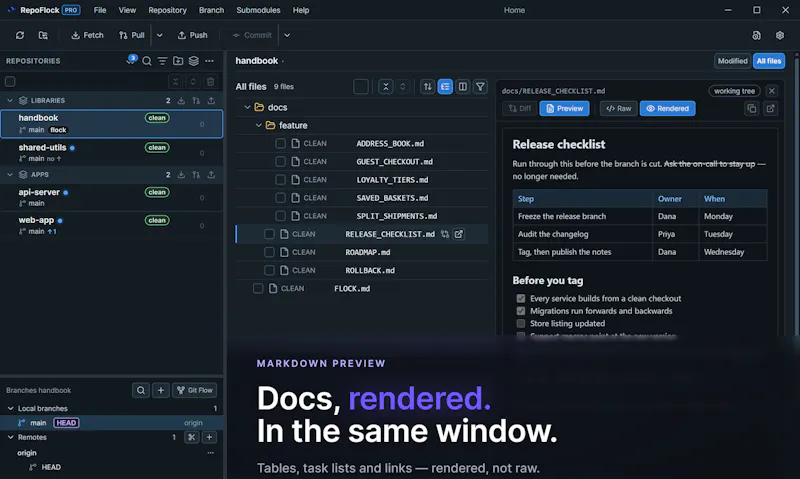The width and height of the screenshot is (800, 479).
Task: Open the settings gear icon
Action: 780,35
